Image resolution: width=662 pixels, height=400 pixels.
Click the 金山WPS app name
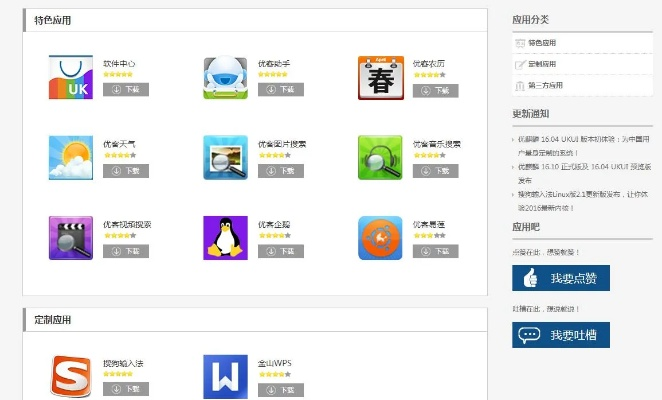[x=274, y=363]
